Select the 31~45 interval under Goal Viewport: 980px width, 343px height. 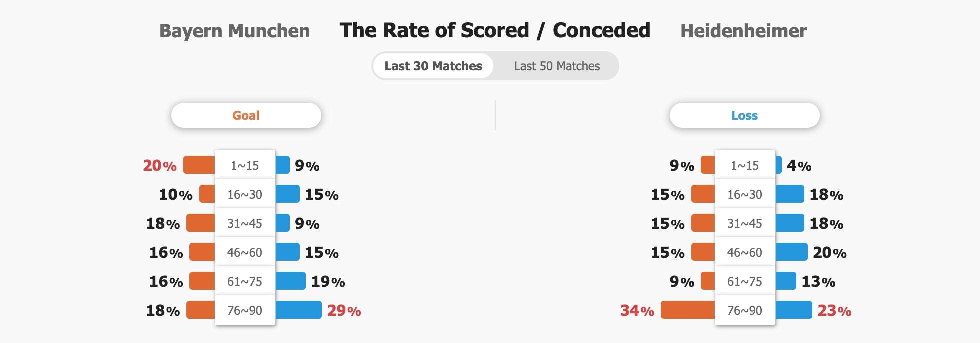point(245,223)
